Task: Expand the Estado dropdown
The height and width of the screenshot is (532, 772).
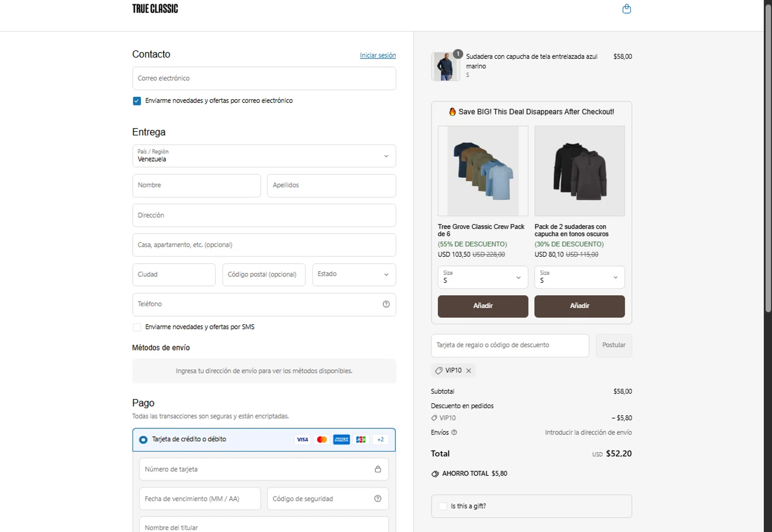Action: [354, 275]
